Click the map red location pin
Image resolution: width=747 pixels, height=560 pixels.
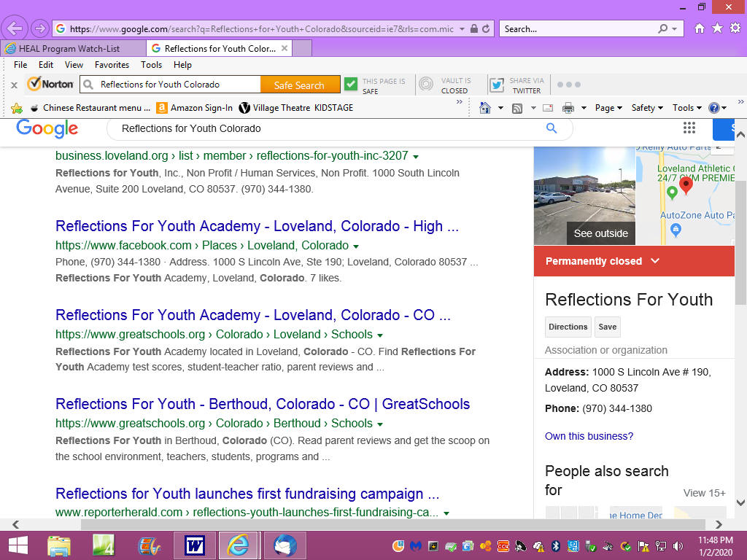tap(686, 185)
